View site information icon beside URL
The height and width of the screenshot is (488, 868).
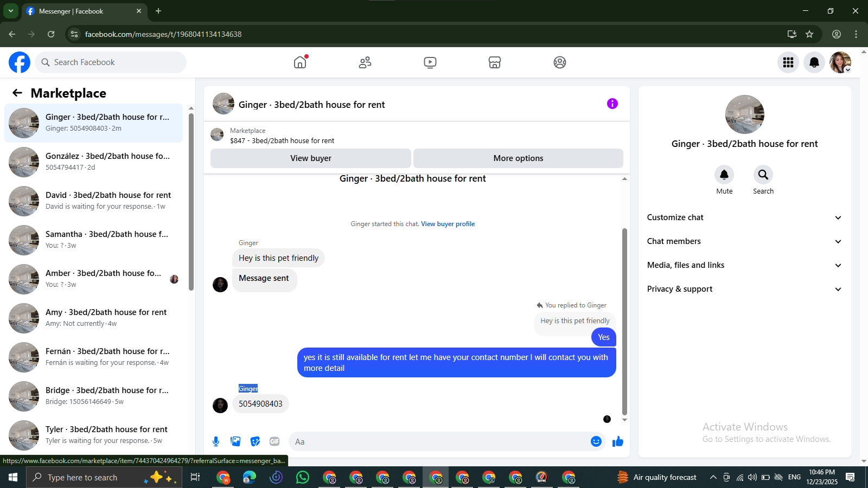point(74,34)
